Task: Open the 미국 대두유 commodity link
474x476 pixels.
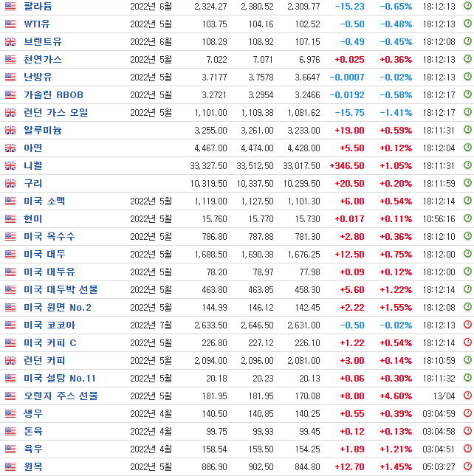Action: click(49, 272)
